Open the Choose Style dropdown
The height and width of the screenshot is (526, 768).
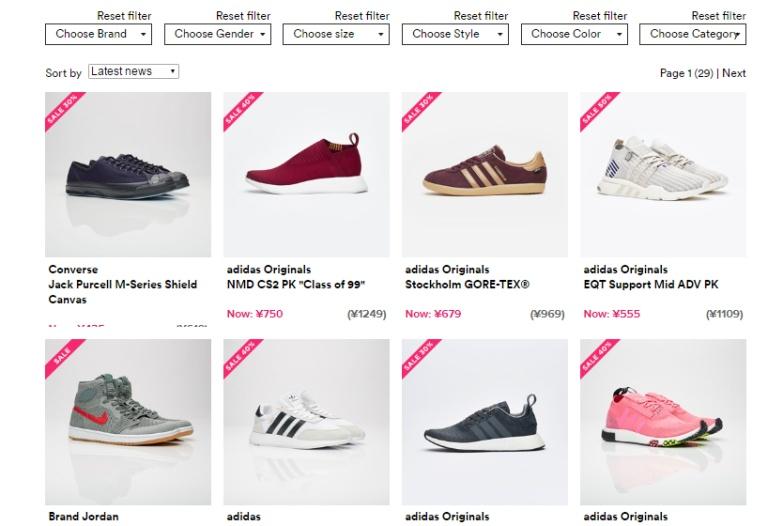(455, 34)
